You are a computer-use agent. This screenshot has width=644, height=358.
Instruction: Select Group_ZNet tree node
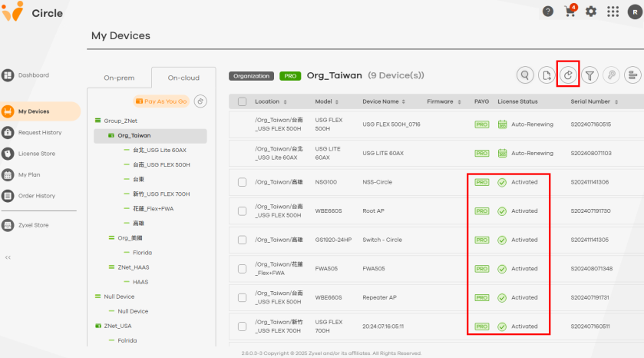(x=121, y=121)
